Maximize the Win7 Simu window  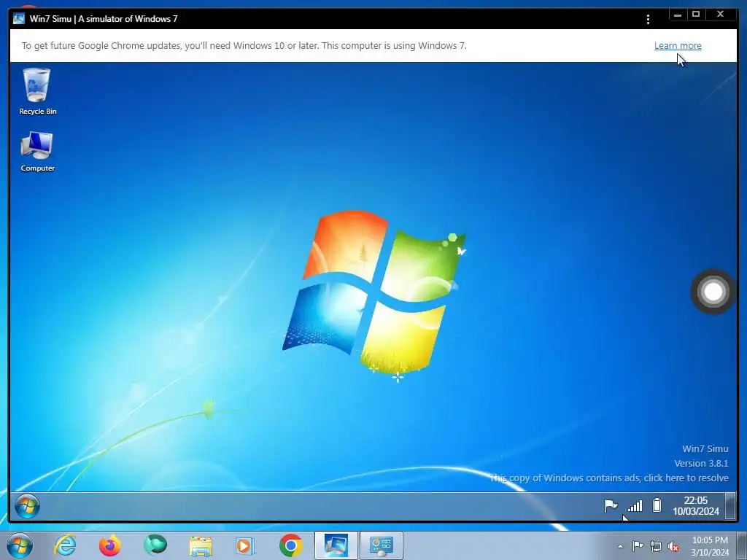click(696, 15)
